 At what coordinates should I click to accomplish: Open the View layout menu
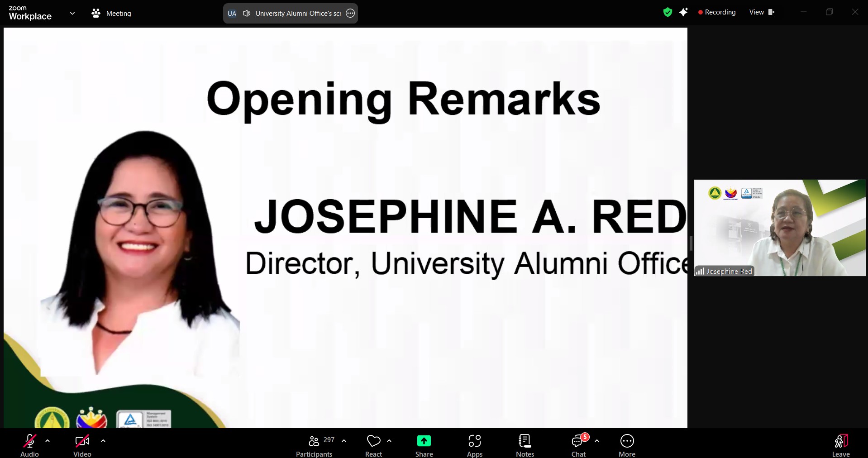[x=761, y=12]
